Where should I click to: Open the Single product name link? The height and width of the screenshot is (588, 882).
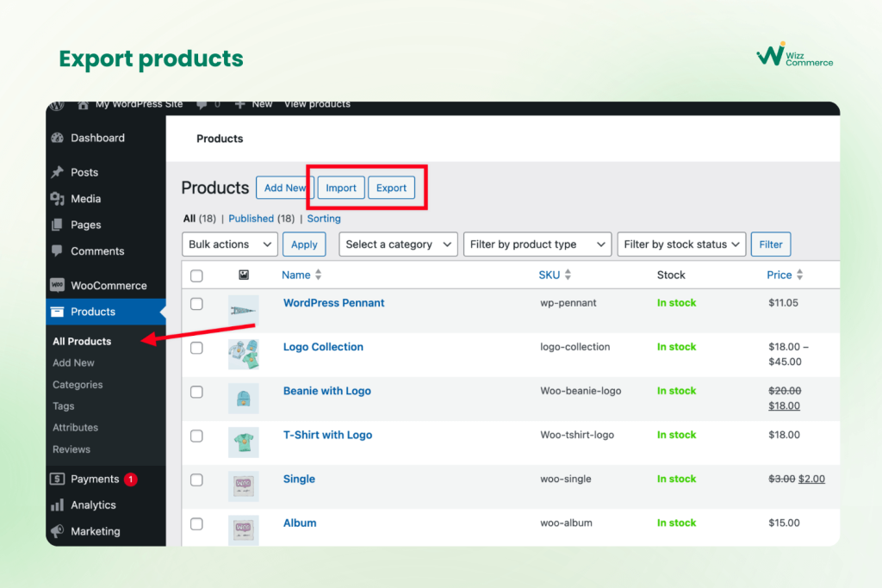pyautogui.click(x=299, y=479)
